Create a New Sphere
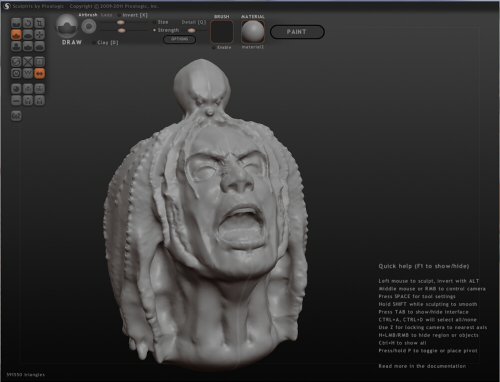Image resolution: width=500 pixels, height=382 pixels. click(x=16, y=89)
